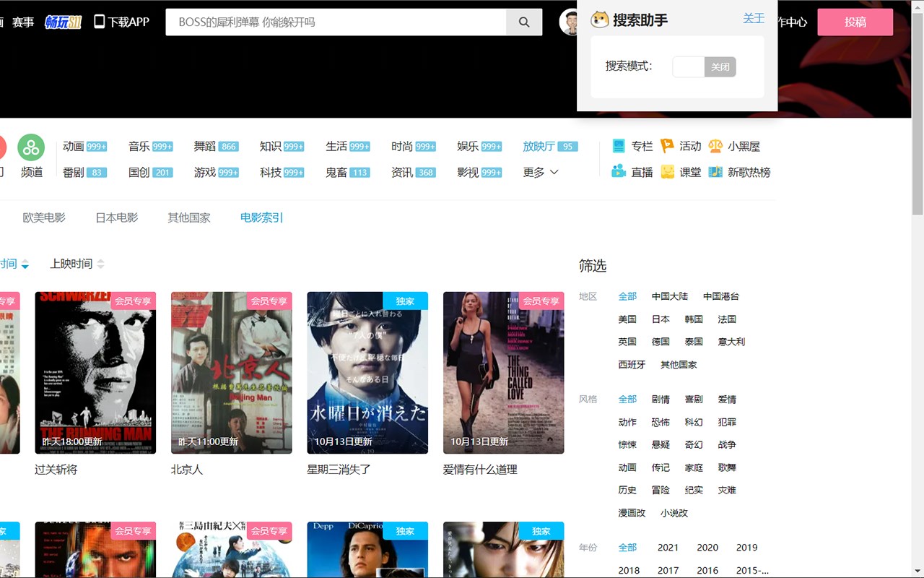The width and height of the screenshot is (924, 578).
Task: Open the 番剧 category
Action: click(74, 172)
